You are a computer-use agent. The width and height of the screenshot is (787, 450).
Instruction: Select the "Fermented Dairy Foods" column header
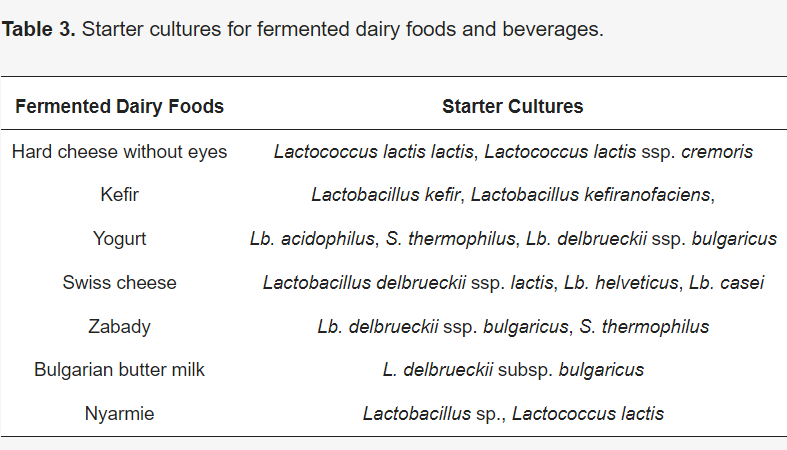click(x=119, y=106)
